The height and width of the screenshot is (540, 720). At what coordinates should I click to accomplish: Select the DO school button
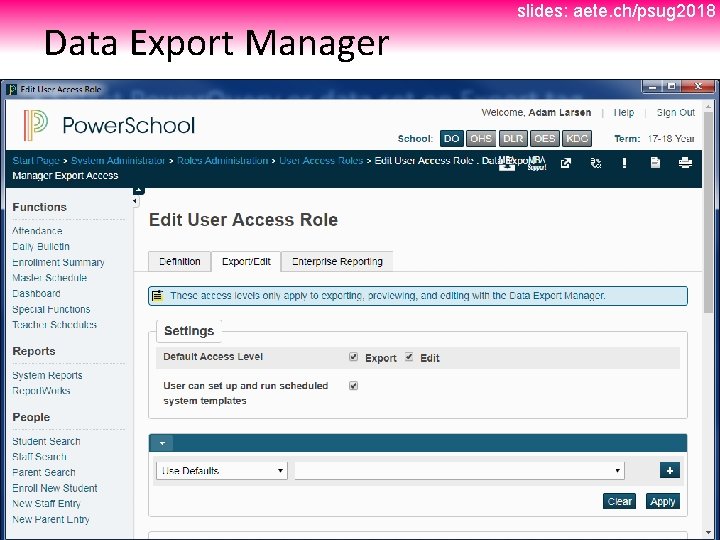point(451,138)
